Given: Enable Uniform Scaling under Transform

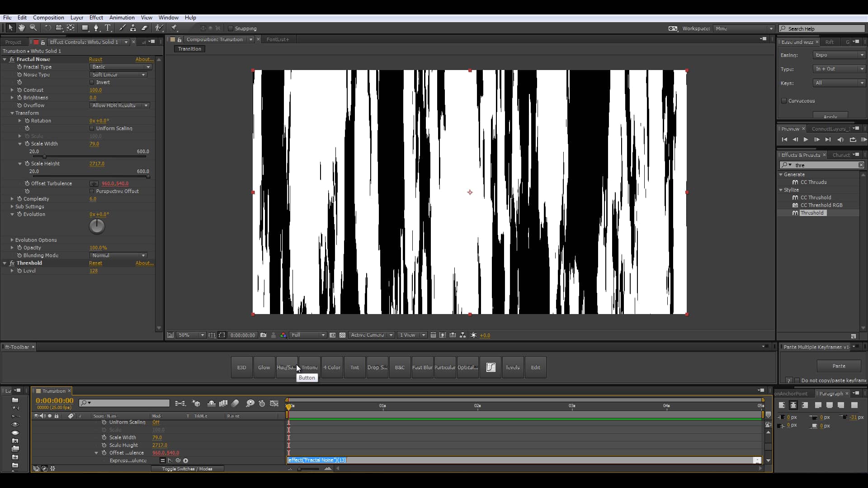Looking at the screenshot, I should [92, 128].
